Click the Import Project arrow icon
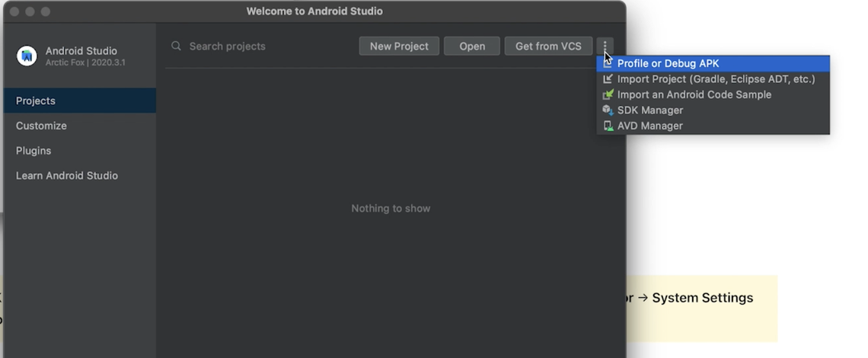Image resolution: width=868 pixels, height=358 pixels. (608, 78)
